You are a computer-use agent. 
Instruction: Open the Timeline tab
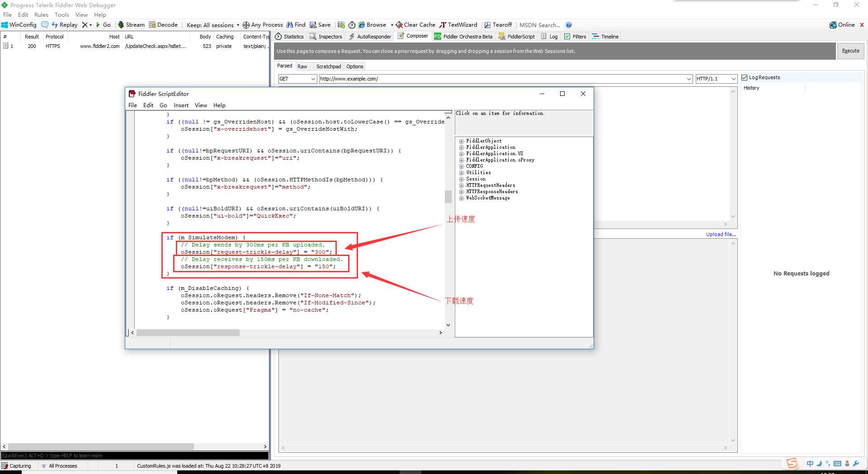pos(605,37)
